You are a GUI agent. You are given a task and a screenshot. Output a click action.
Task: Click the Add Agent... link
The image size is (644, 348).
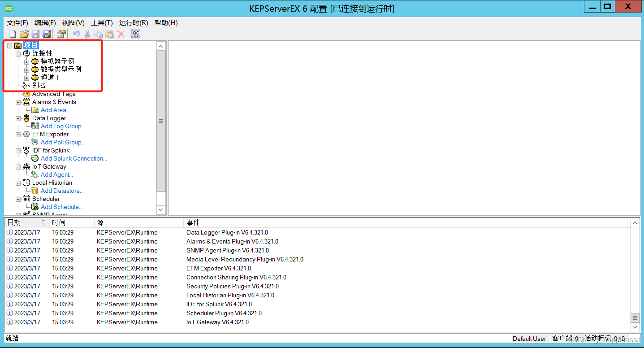coord(57,174)
